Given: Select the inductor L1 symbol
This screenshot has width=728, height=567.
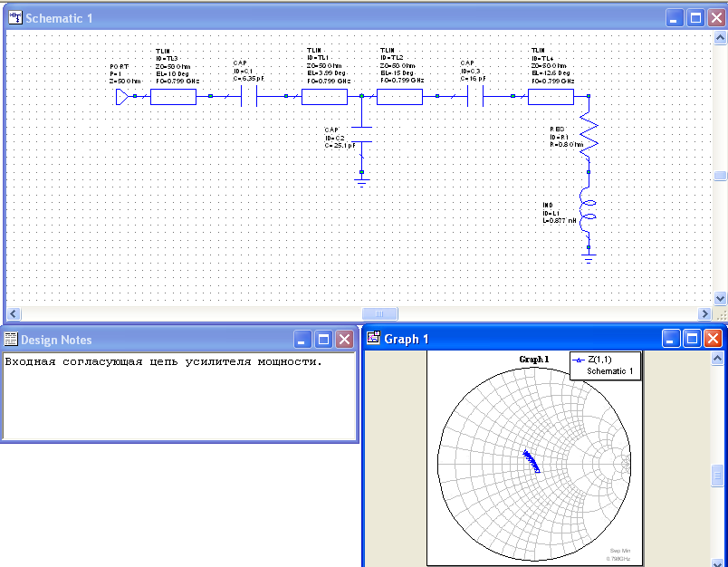Looking at the screenshot, I should pyautogui.click(x=588, y=209).
